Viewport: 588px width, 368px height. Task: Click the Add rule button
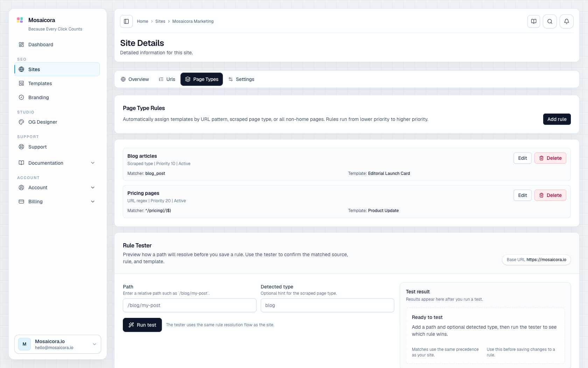(x=557, y=119)
